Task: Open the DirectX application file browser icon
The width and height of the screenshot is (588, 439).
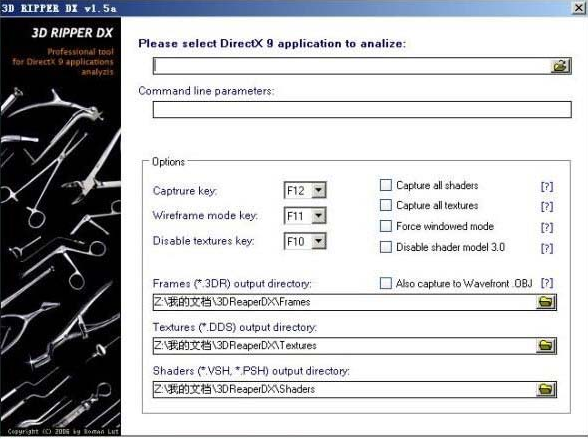Action: tap(561, 66)
